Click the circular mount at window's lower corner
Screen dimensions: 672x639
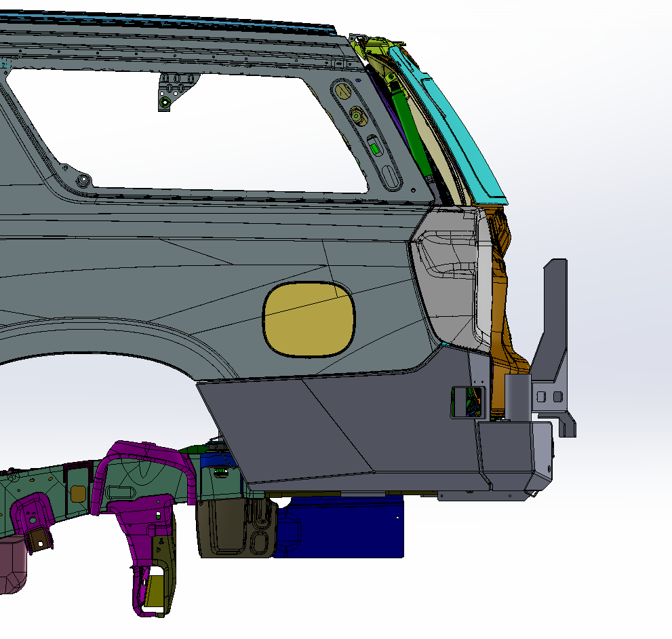click(83, 180)
